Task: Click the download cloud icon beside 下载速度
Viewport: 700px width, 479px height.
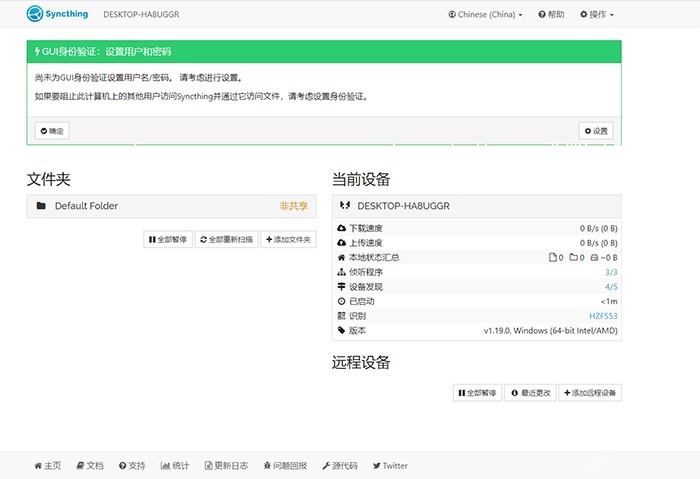Action: click(342, 228)
